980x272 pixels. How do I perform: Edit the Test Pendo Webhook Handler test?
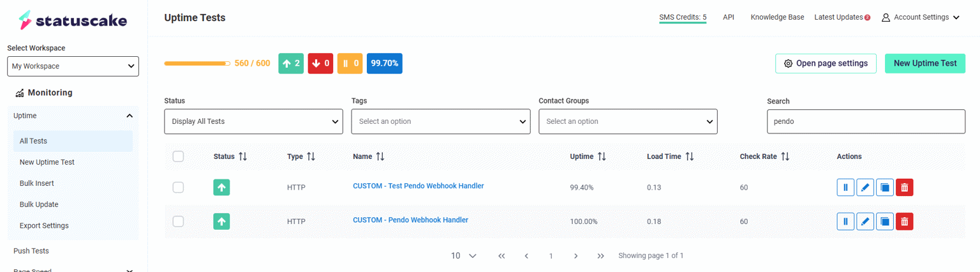pos(865,188)
